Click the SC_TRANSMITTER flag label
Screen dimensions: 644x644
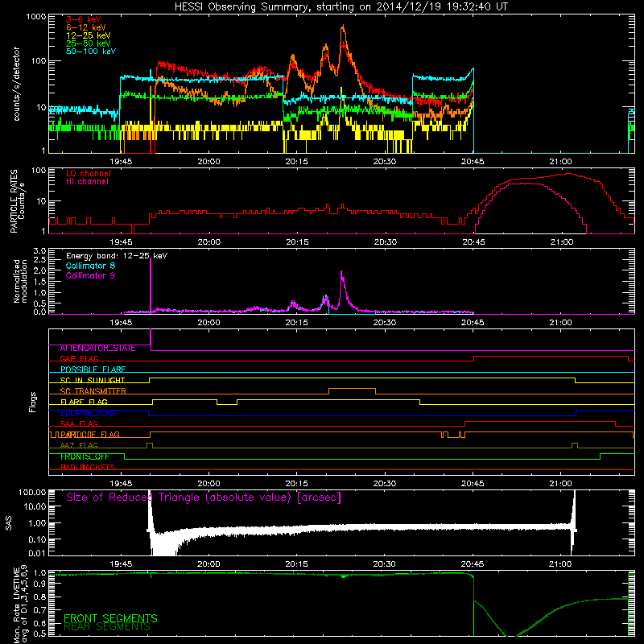click(93, 390)
